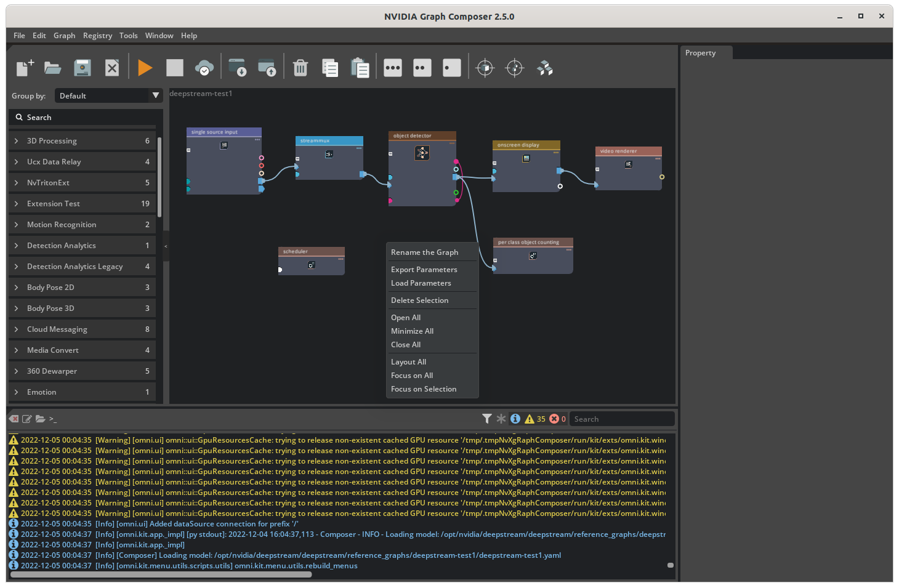
Task: Open the File menu
Action: 19,36
